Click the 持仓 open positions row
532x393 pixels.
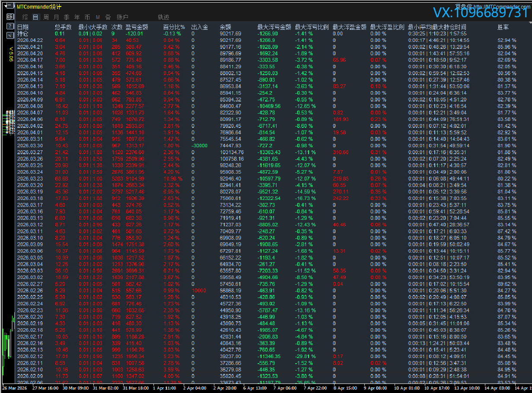click(23, 34)
